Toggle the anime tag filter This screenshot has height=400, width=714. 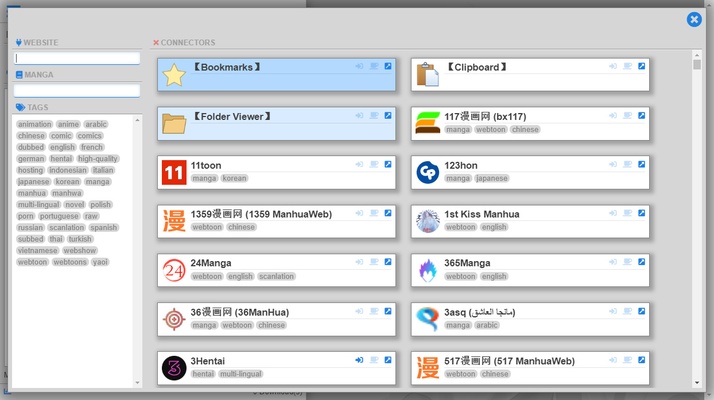point(68,124)
